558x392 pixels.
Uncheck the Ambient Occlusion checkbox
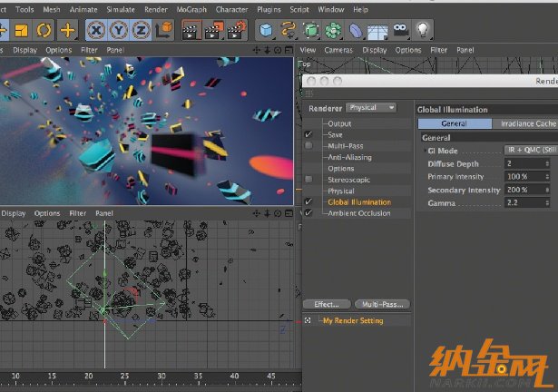308,213
